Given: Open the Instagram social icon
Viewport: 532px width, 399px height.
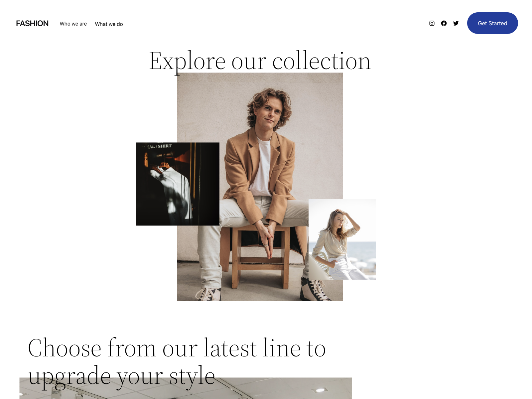Looking at the screenshot, I should (x=432, y=23).
